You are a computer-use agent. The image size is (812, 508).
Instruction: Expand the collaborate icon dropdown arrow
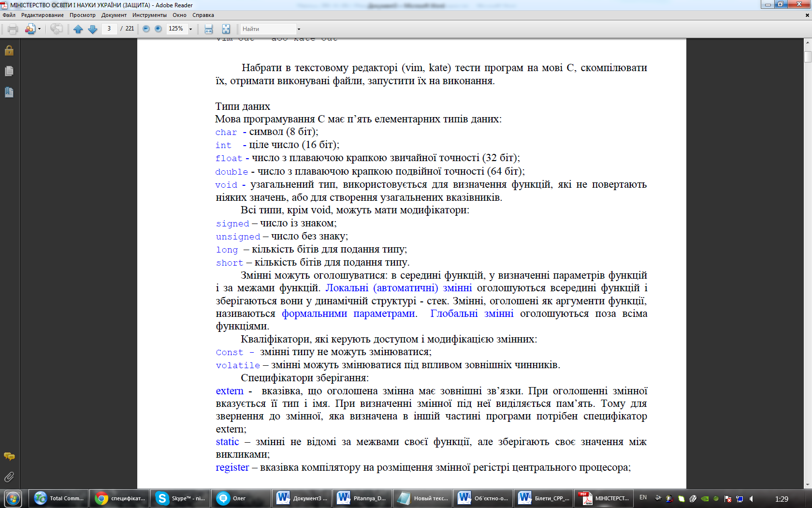(x=39, y=29)
